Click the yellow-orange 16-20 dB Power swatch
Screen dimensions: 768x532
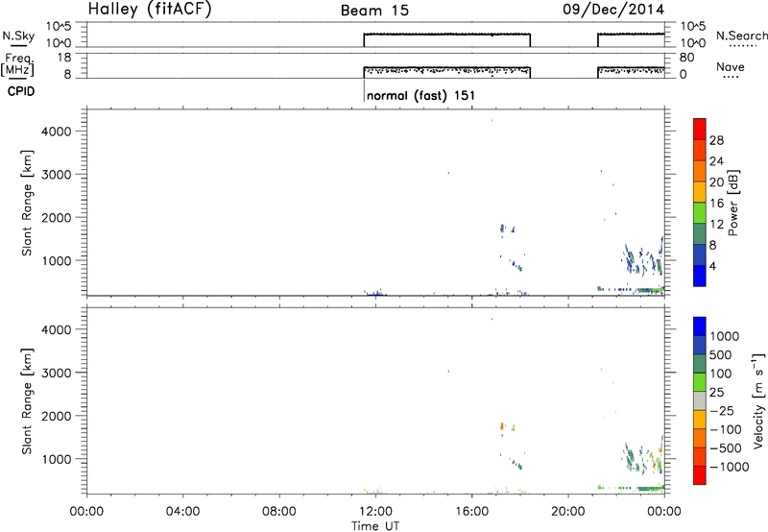click(x=700, y=191)
